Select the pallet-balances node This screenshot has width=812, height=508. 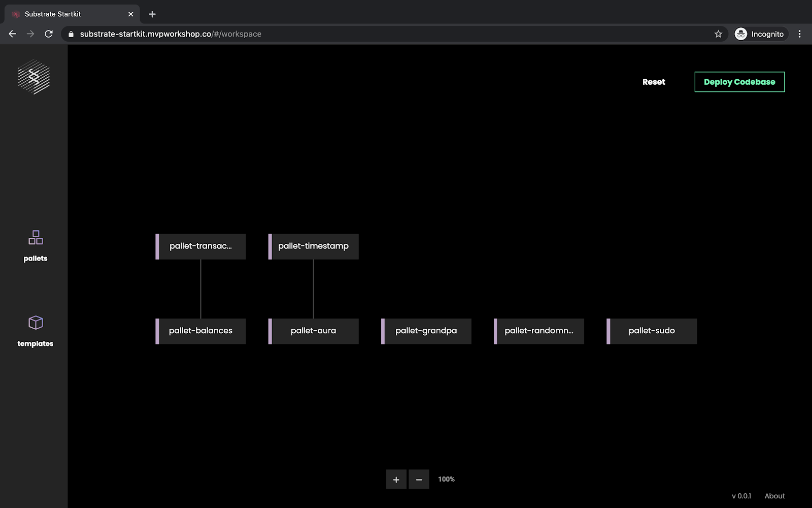tap(201, 331)
